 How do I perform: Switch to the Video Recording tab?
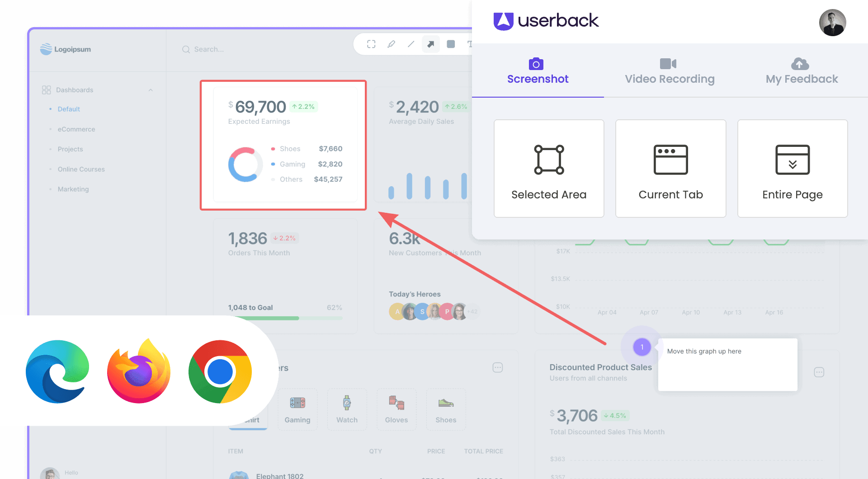pyautogui.click(x=670, y=71)
